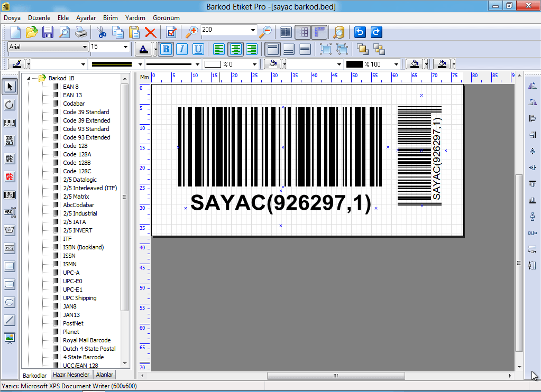541x392 pixels.
Task: Open the Dosya menu
Action: [x=12, y=18]
